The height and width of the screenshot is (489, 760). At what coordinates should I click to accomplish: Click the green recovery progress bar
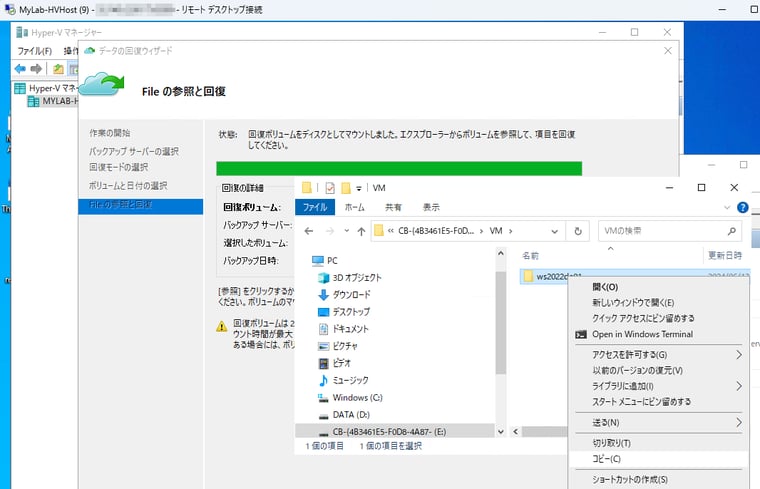399,169
